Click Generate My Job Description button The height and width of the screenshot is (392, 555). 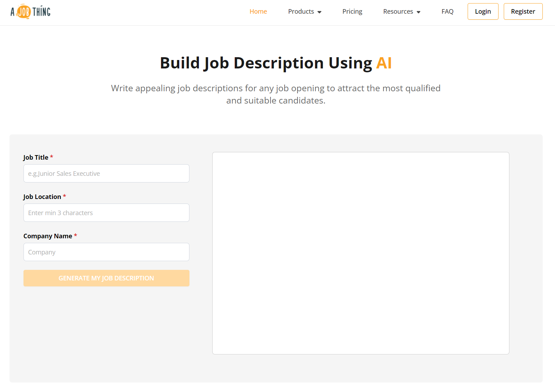tap(106, 278)
